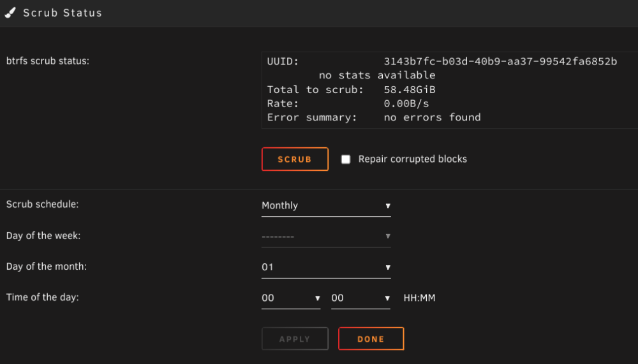Click the APPLY button

point(295,339)
